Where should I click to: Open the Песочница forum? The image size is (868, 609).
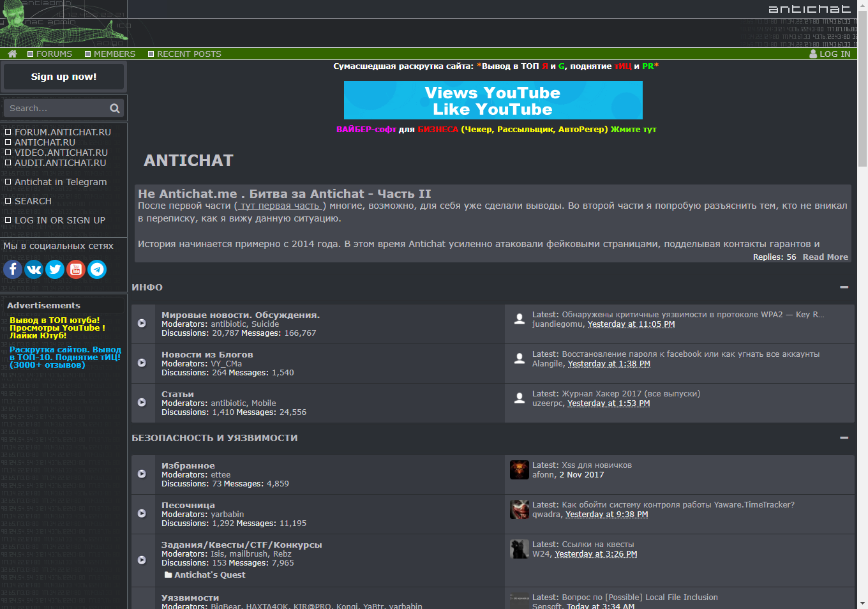[x=188, y=505]
